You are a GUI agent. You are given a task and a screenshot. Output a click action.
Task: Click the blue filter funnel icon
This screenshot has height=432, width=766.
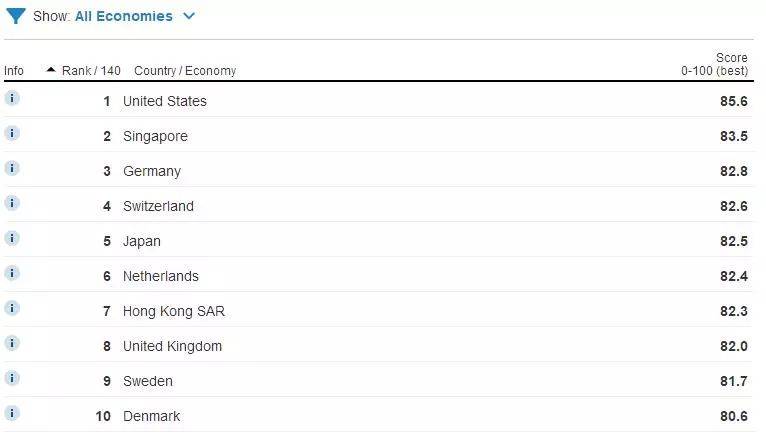tap(16, 16)
